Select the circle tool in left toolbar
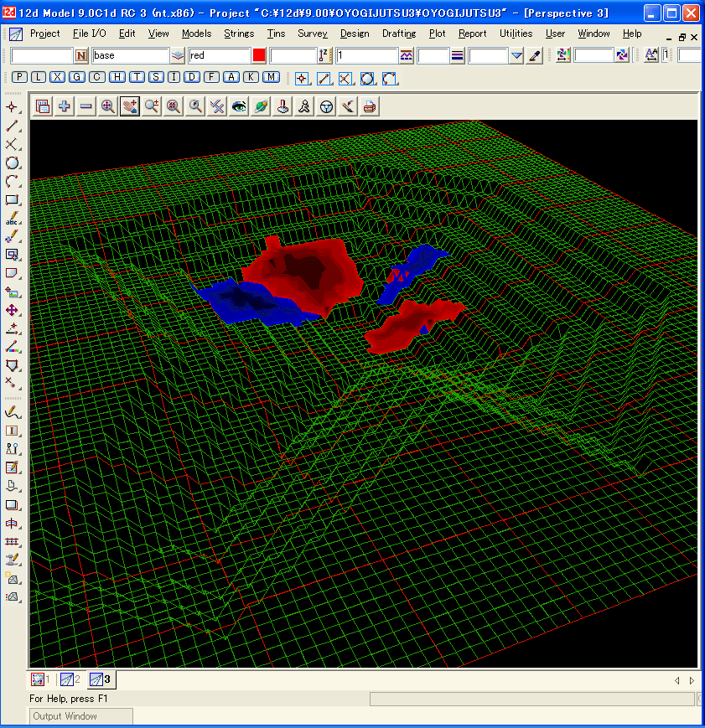 click(12, 163)
